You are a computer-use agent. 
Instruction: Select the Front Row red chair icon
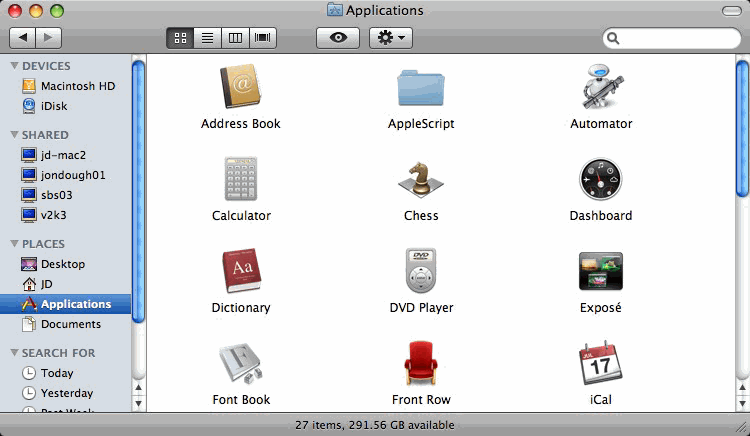click(421, 363)
